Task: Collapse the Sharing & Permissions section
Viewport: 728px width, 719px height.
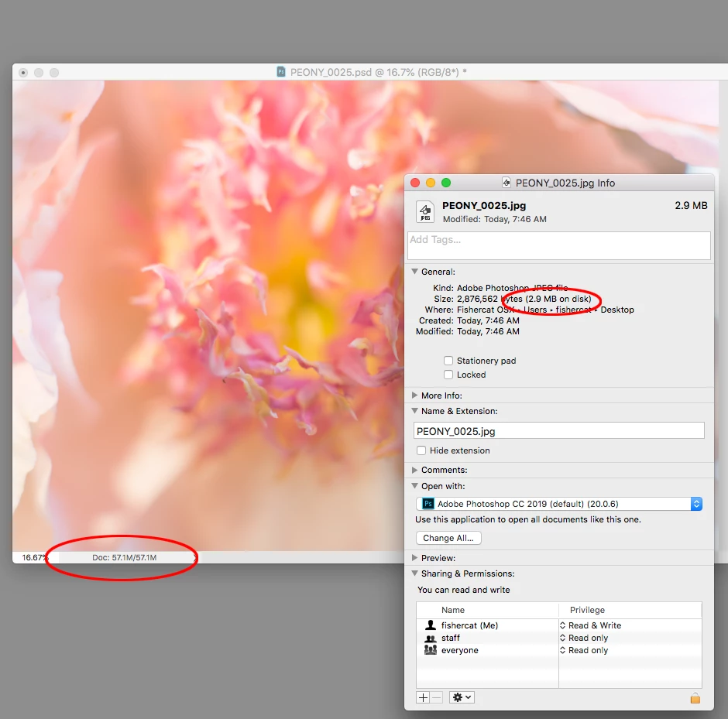Action: click(414, 573)
